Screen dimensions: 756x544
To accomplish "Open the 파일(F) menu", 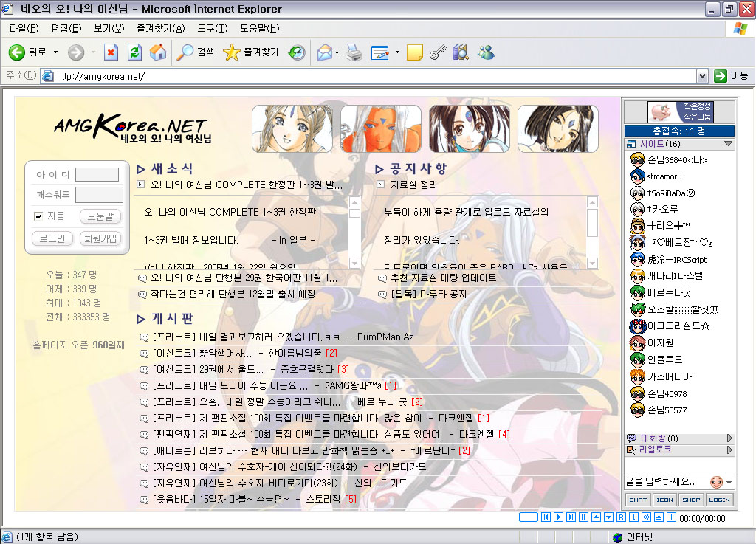I will [24, 29].
